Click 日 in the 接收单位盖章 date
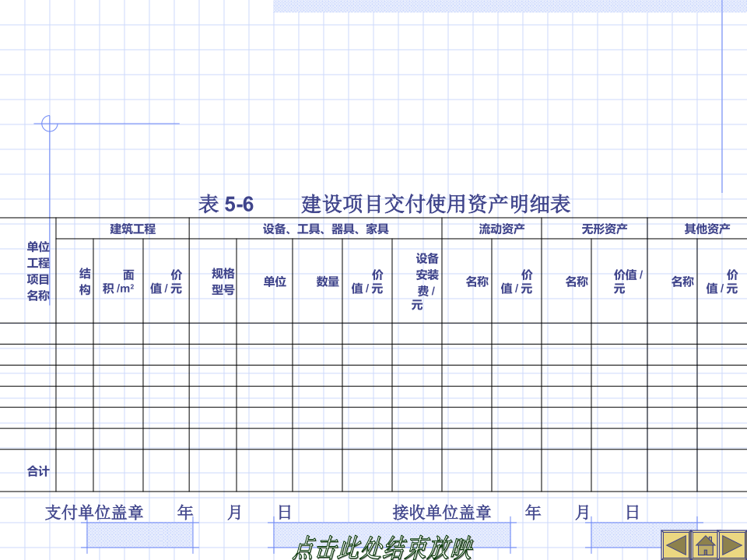The width and height of the screenshot is (747, 560). point(632,513)
